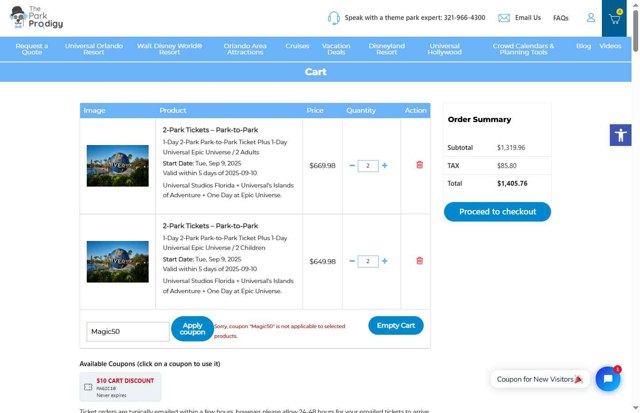Open Walt Disney World Resort menu

click(x=169, y=49)
